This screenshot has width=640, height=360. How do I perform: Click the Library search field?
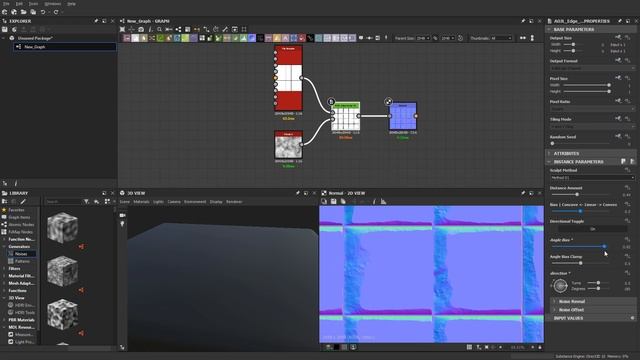[62, 202]
